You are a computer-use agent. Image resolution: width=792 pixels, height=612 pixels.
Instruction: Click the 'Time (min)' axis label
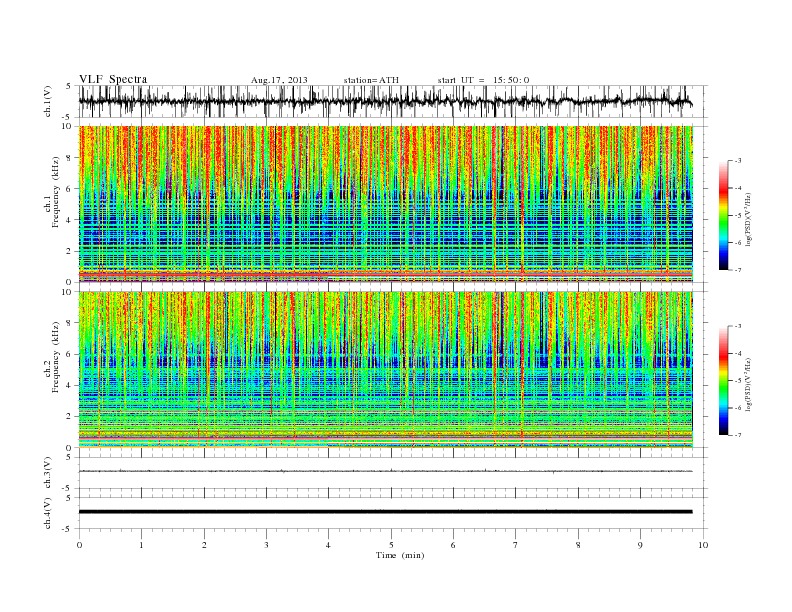(400, 555)
